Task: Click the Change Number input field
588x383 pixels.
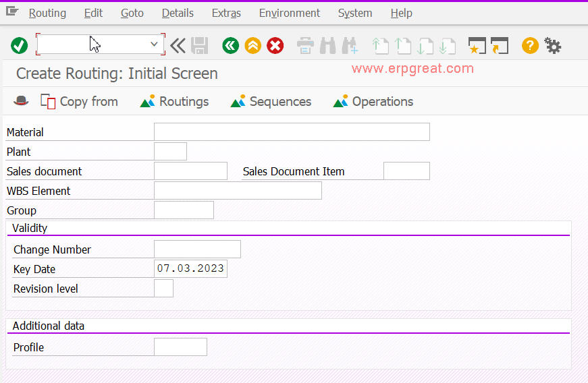Action: [x=197, y=249]
